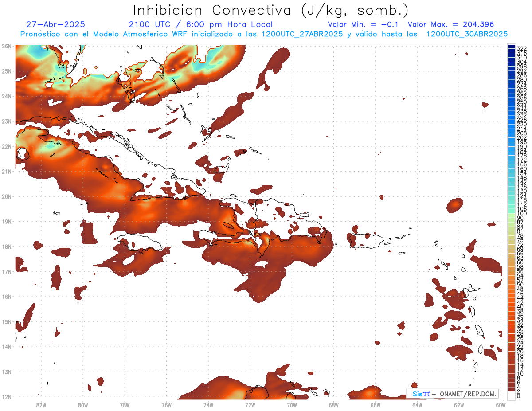Click the 'Valor Max. = 204.396' text
The image size is (532, 411).
point(451,24)
